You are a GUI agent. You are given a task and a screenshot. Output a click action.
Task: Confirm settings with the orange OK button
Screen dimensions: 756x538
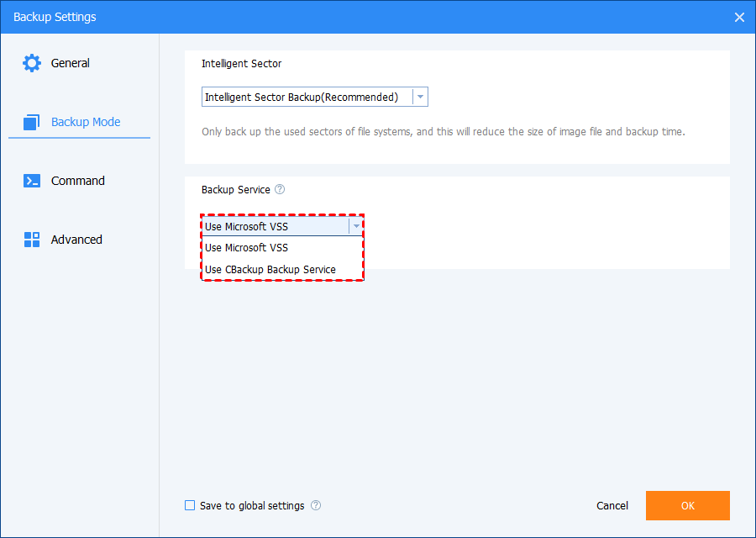tap(687, 506)
